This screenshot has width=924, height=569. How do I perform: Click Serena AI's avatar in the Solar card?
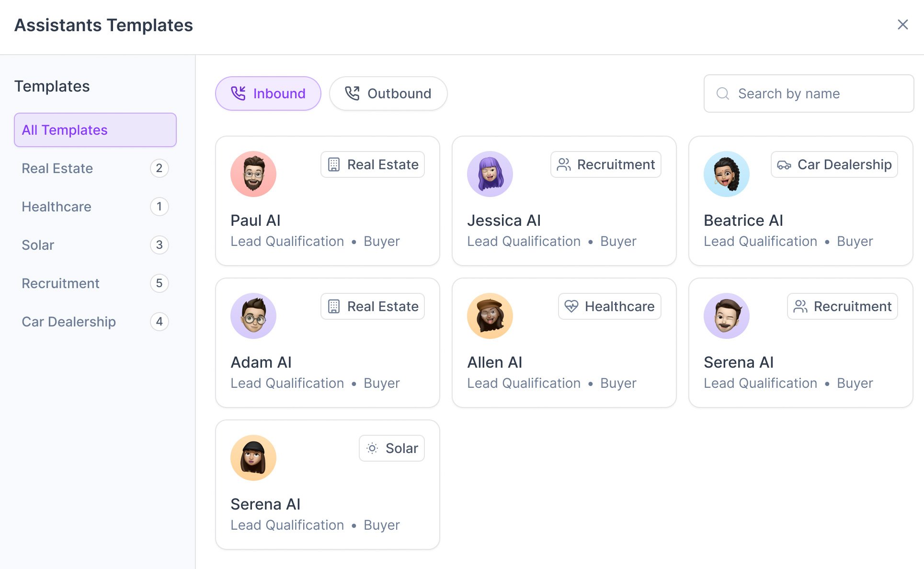253,457
